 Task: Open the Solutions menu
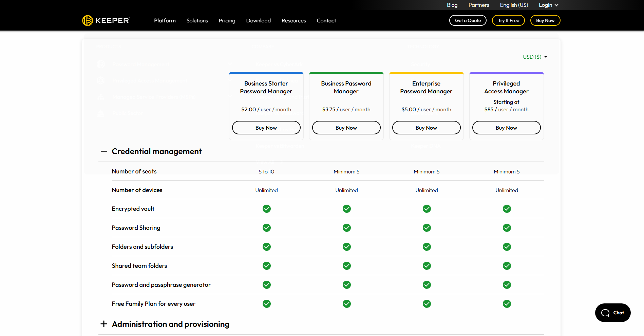pyautogui.click(x=197, y=21)
